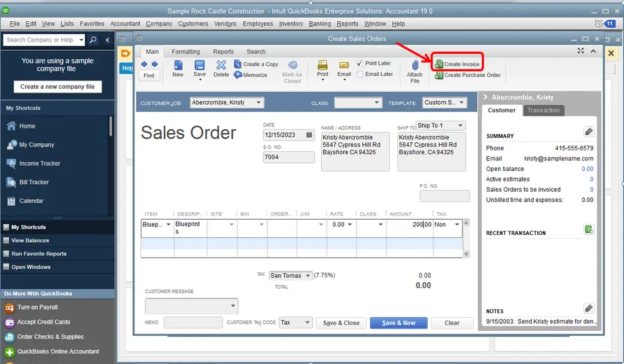The image size is (624, 364).
Task: Select the Delete transaction icon
Action: point(221,69)
